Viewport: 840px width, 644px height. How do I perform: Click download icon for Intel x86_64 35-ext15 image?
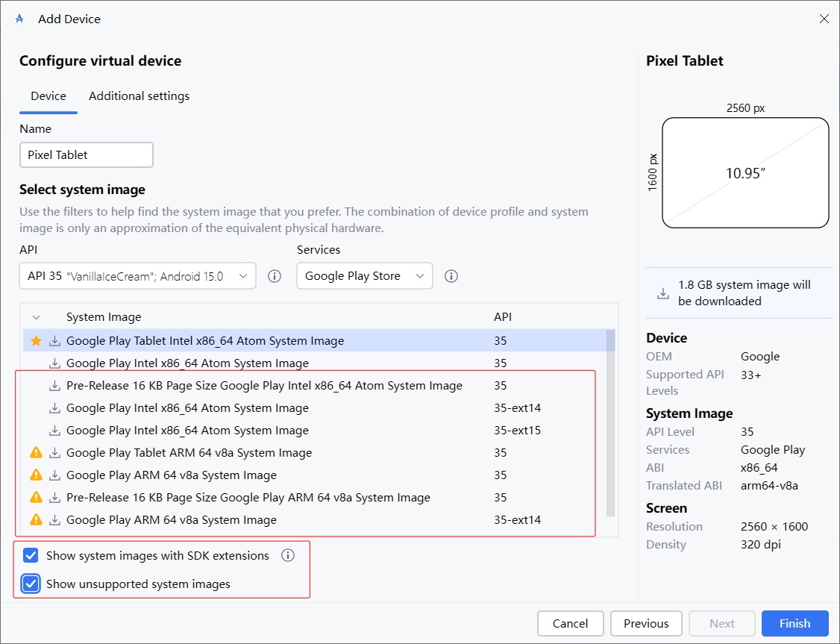pyautogui.click(x=54, y=431)
